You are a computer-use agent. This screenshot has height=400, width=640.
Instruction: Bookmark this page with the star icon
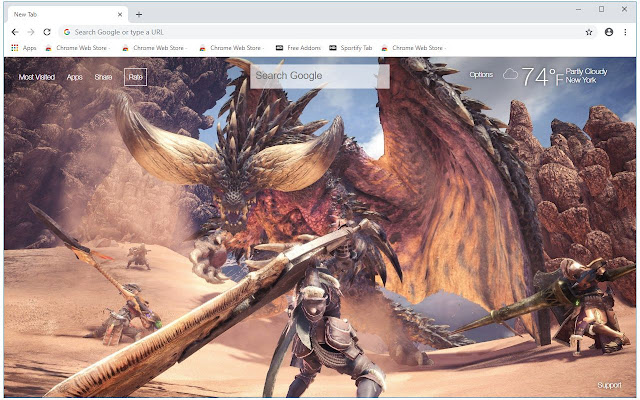[x=589, y=32]
